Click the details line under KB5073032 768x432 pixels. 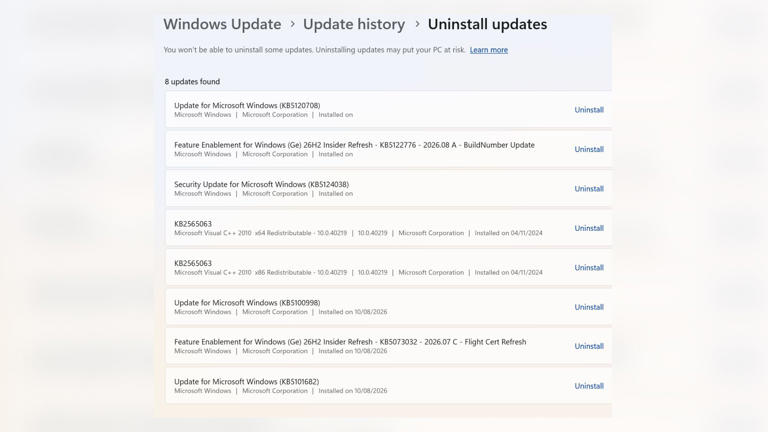(x=281, y=351)
